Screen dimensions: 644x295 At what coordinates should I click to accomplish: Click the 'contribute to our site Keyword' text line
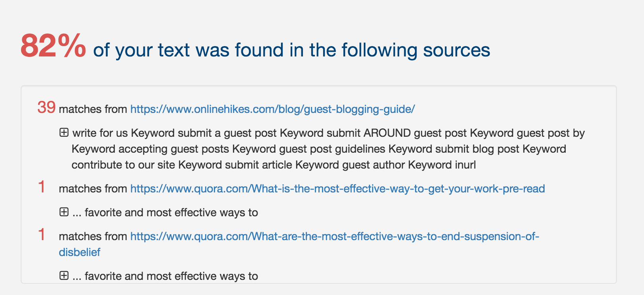point(274,165)
